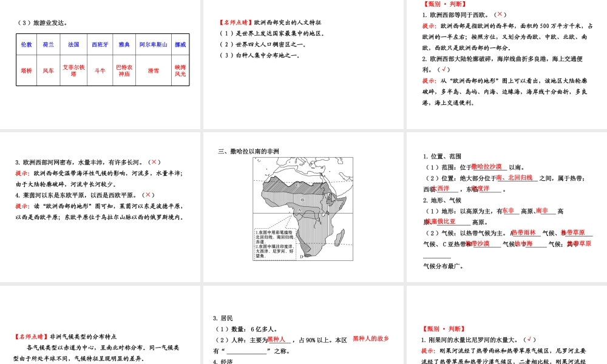Screen dimensions: 607x364
Task: Select statement 4 莱茵河以东是东欧平原
Action: [85, 195]
